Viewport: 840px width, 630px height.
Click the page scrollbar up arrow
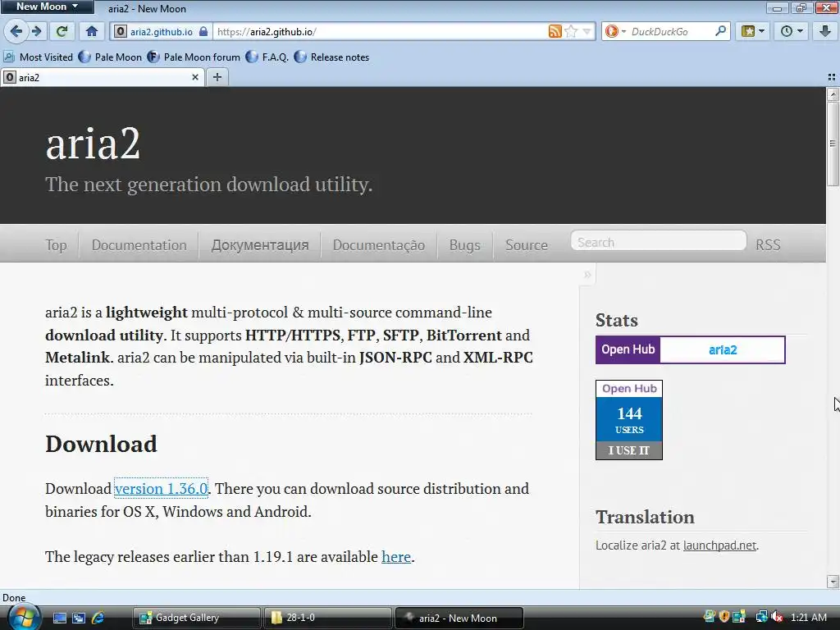[x=833, y=94]
